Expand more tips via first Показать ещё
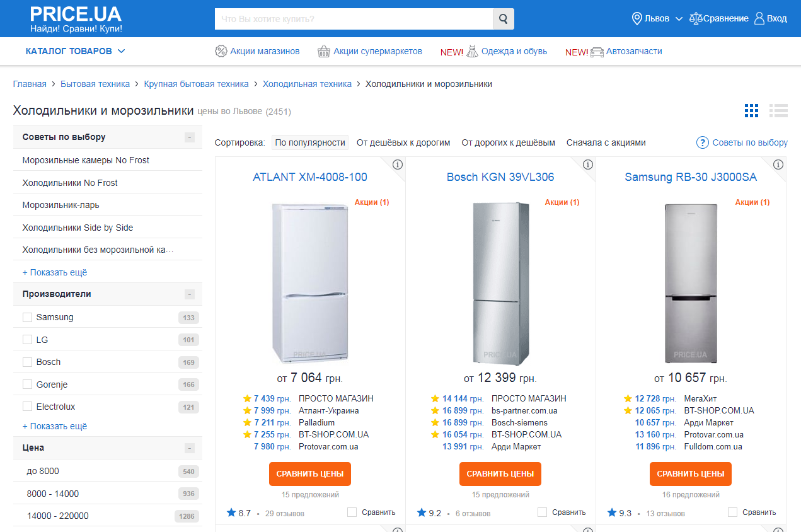801x532 pixels. [55, 272]
